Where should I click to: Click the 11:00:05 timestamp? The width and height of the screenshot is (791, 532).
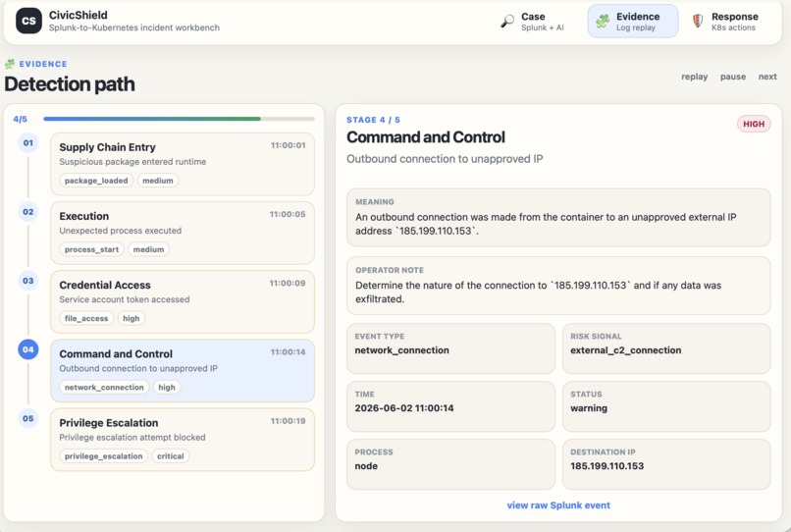(x=288, y=215)
